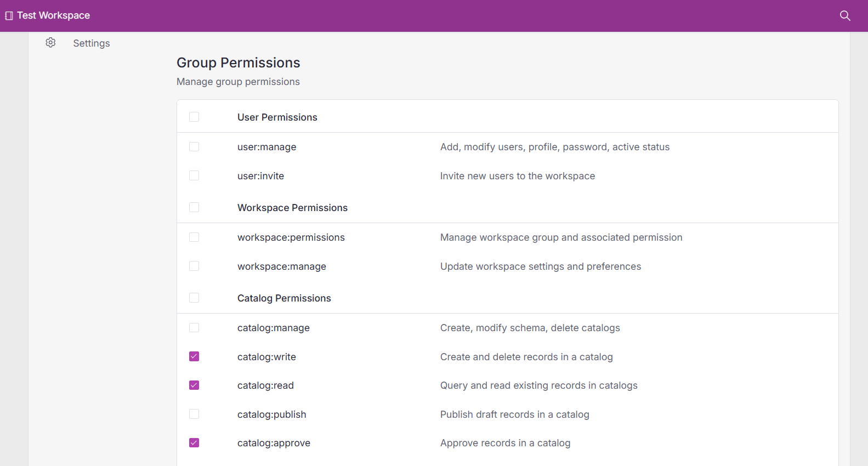Click the catalog:approve label
This screenshot has height=466, width=868.
[x=274, y=443]
